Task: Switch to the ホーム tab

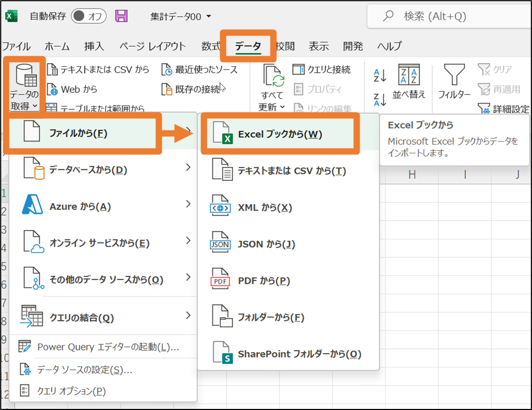Action: 57,46
